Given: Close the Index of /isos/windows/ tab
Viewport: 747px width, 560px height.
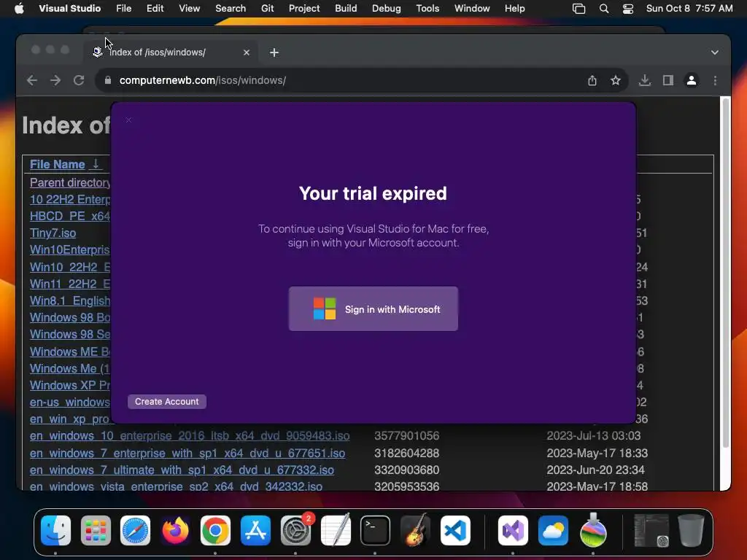Looking at the screenshot, I should [x=247, y=52].
